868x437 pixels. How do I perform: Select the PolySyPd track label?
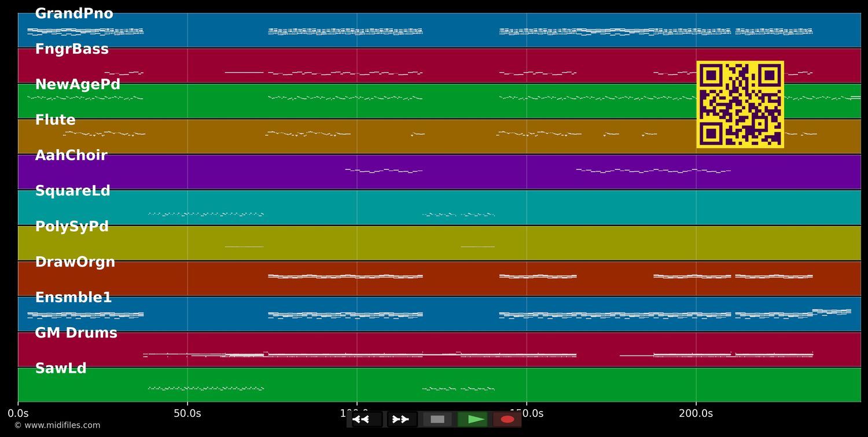click(x=72, y=227)
